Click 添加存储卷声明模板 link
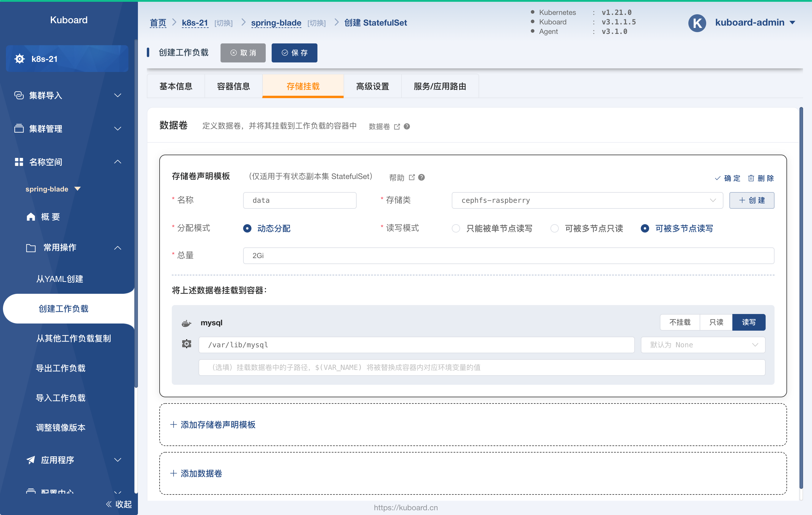This screenshot has width=812, height=515. point(213,424)
